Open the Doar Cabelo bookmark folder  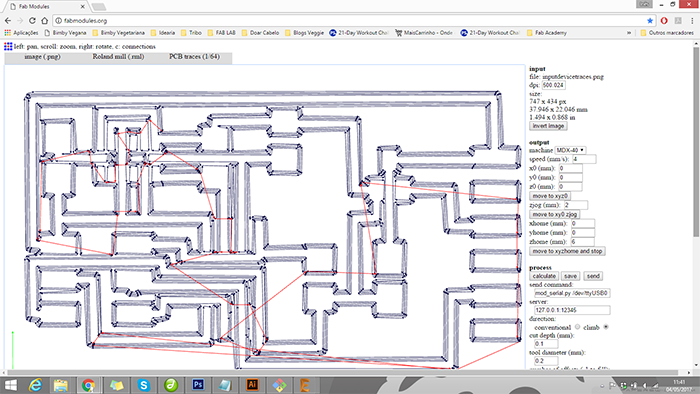tap(260, 33)
